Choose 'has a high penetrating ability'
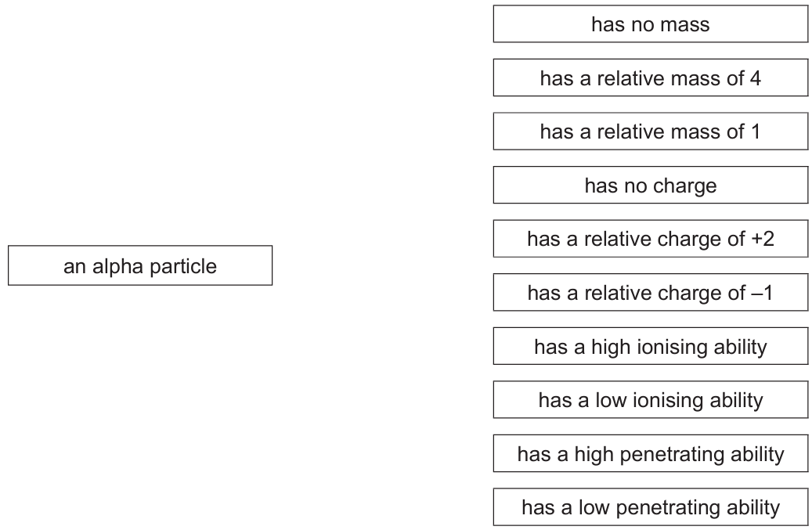This screenshot has height=530, width=812. tap(651, 453)
